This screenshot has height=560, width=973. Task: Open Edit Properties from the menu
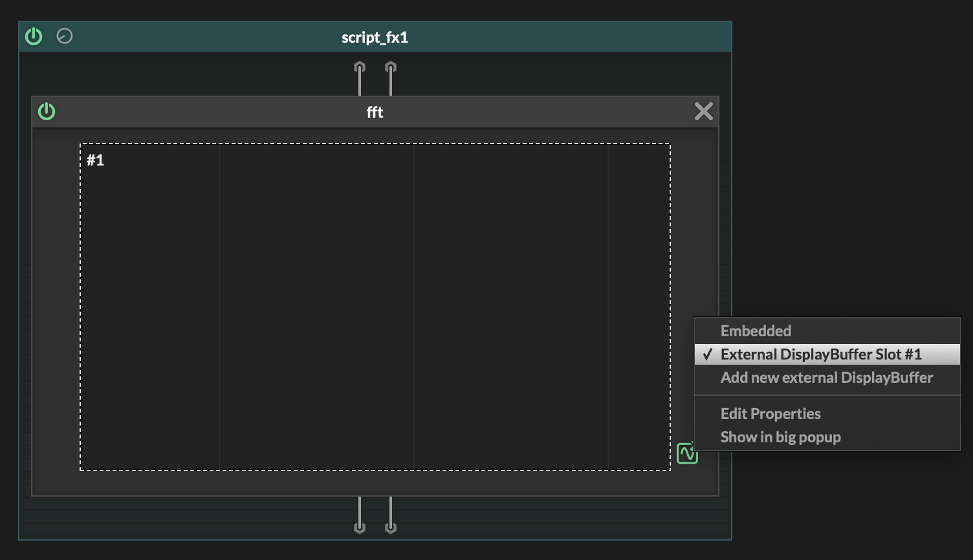[770, 414]
